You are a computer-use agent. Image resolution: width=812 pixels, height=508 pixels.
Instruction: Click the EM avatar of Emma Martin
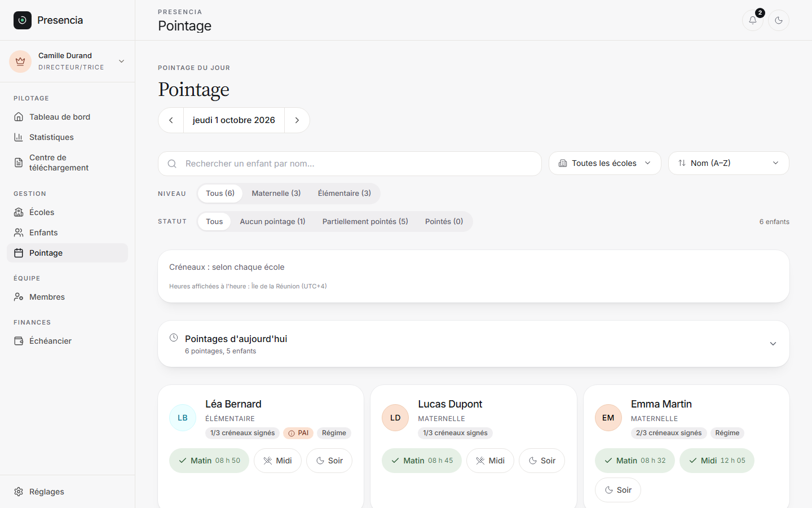click(x=608, y=418)
